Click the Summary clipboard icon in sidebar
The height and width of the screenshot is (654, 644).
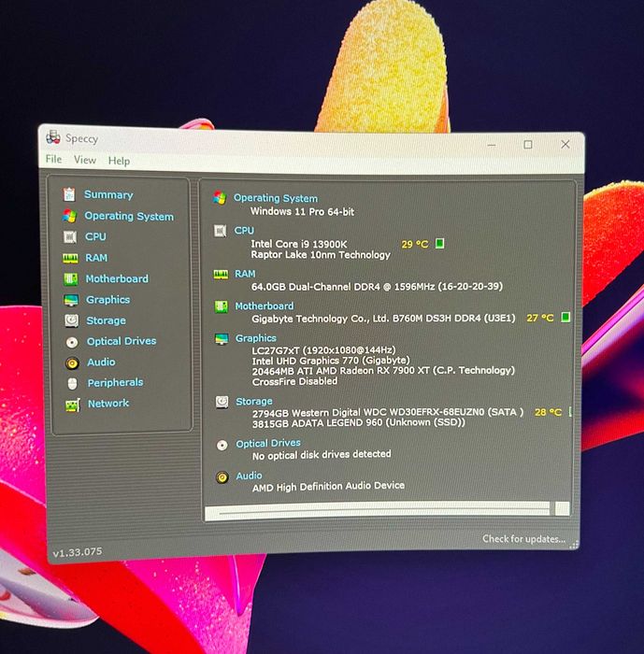point(69,194)
